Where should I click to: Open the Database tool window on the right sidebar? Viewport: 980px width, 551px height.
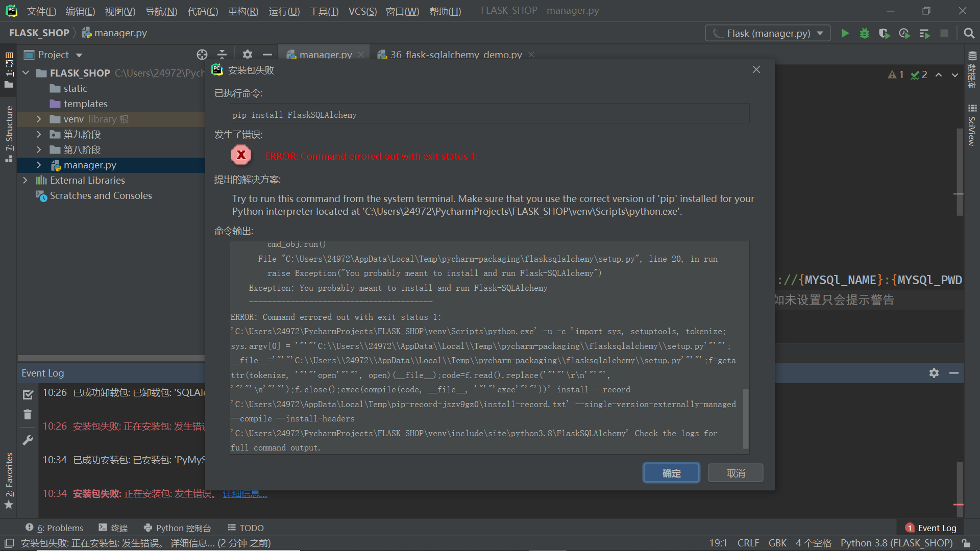[x=972, y=70]
